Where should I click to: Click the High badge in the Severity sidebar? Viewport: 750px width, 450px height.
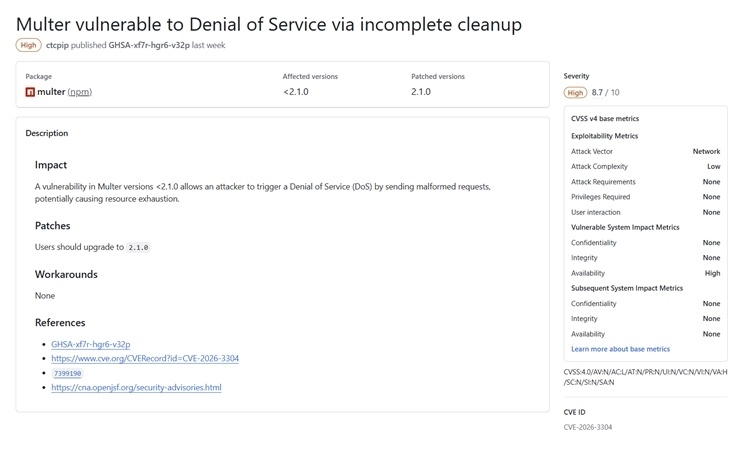click(x=575, y=93)
